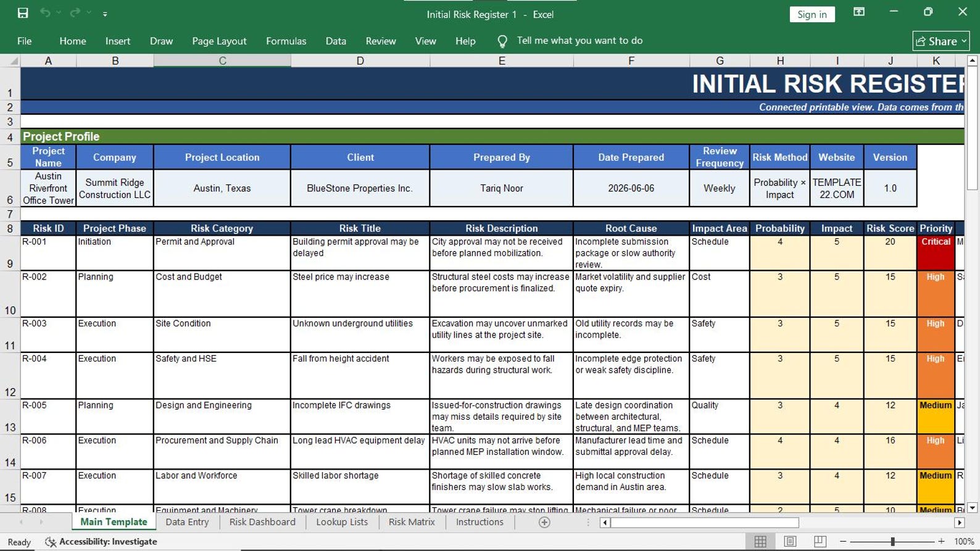Select R-005 Medium priority cell
Viewport: 980px width, 551px height.
click(936, 416)
